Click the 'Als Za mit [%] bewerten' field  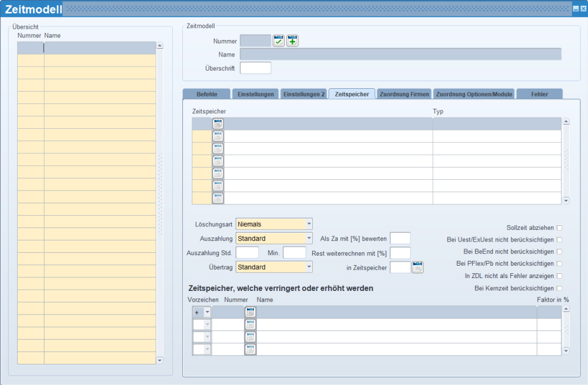pos(400,239)
